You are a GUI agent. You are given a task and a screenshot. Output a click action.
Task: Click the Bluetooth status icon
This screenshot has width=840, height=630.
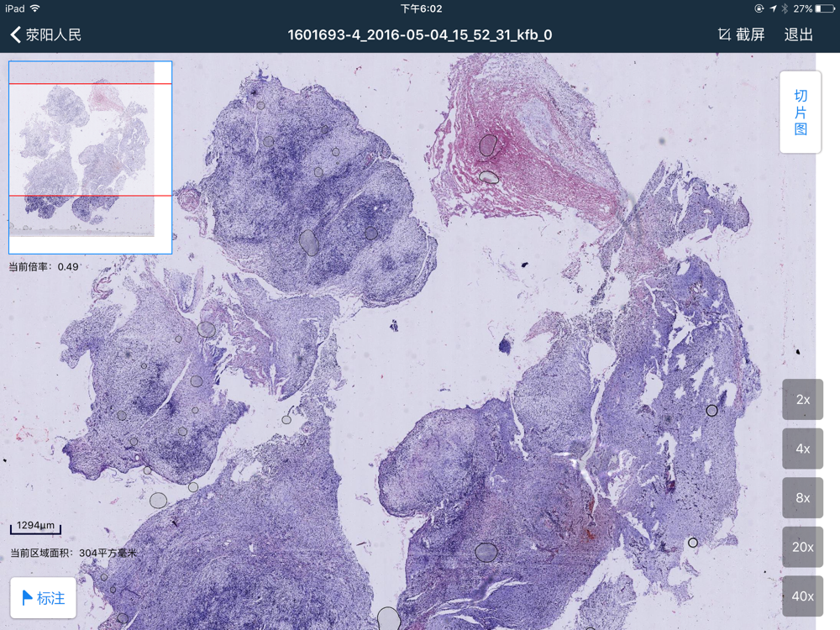pos(785,8)
